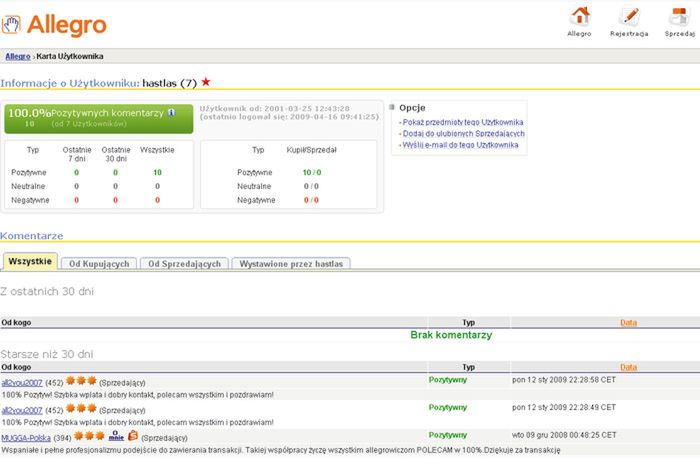Image resolution: width=700 pixels, height=464 pixels.
Task: Click the 'Starsze niż 30 dni' heading
Action: (x=47, y=354)
